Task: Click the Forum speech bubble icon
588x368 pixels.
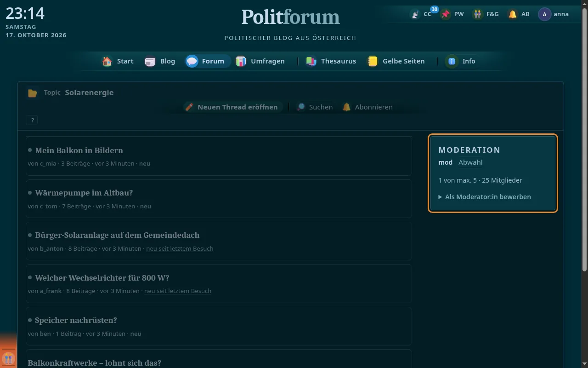Action: click(192, 61)
